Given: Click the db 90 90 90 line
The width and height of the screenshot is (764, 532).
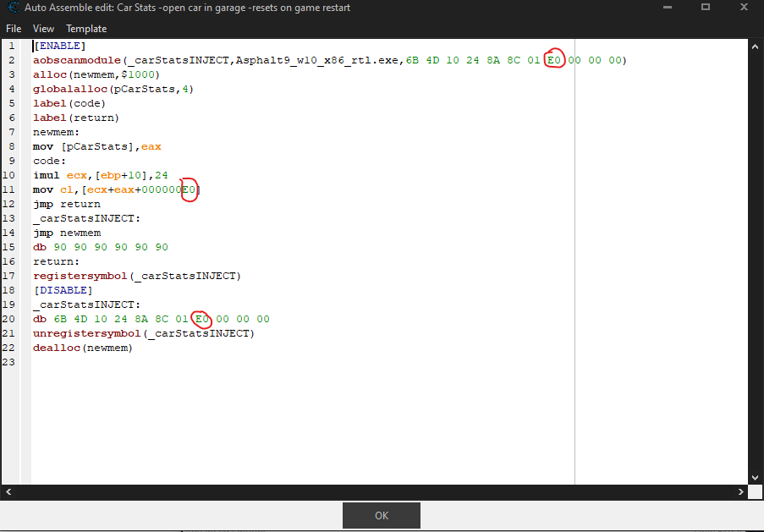Looking at the screenshot, I should pyautogui.click(x=101, y=247).
